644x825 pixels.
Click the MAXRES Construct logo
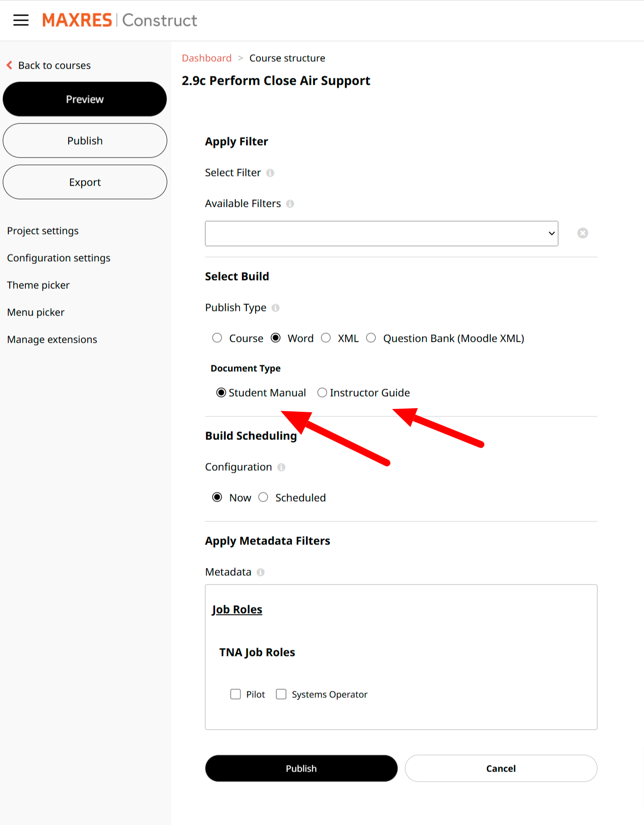[120, 20]
